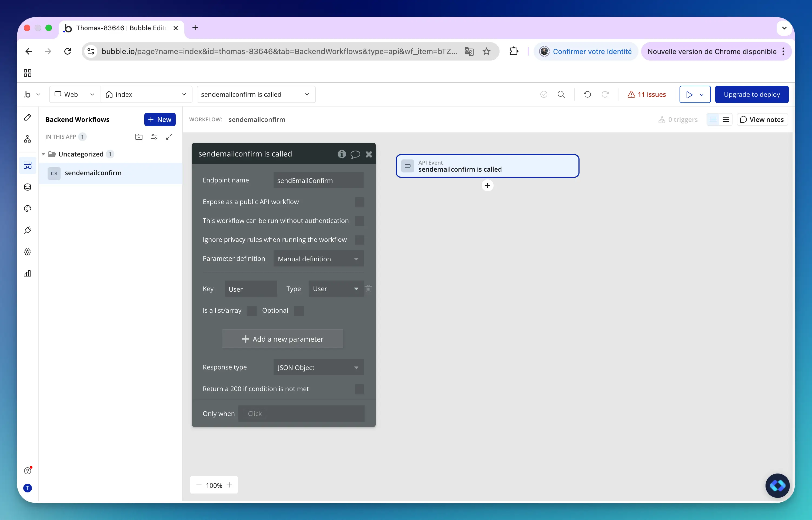This screenshot has width=812, height=520.
Task: Click the Endpoint name input field
Action: pos(318,180)
